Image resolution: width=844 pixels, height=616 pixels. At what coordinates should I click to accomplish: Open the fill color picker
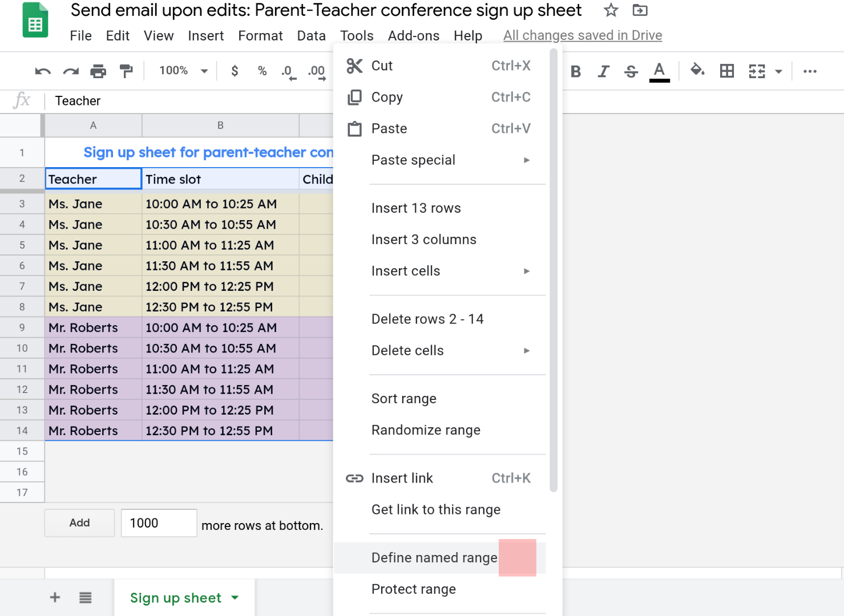[x=697, y=71]
